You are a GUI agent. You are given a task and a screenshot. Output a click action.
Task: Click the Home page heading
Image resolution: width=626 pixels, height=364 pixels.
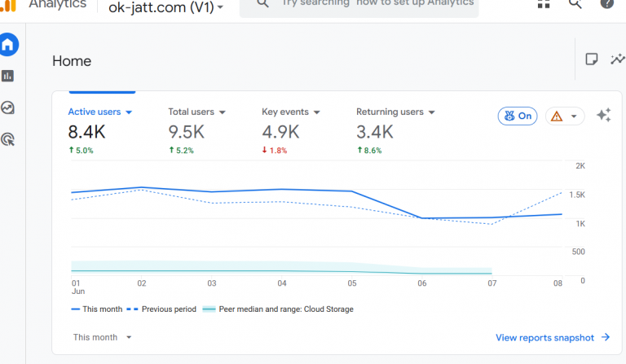[72, 61]
